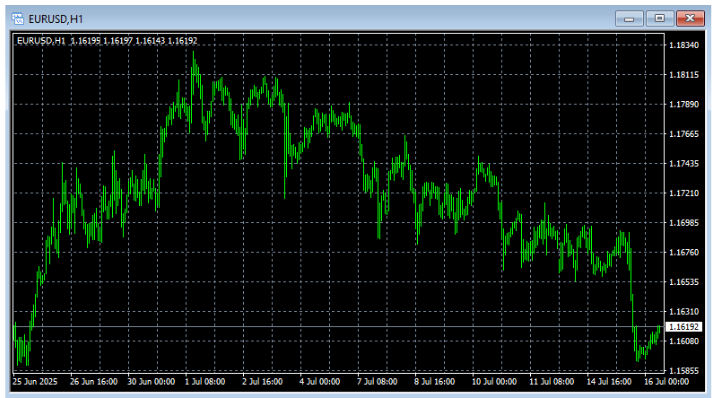This screenshot has width=717, height=398.
Task: Click the EURUSD,H1 title bar text
Action: click(56, 19)
